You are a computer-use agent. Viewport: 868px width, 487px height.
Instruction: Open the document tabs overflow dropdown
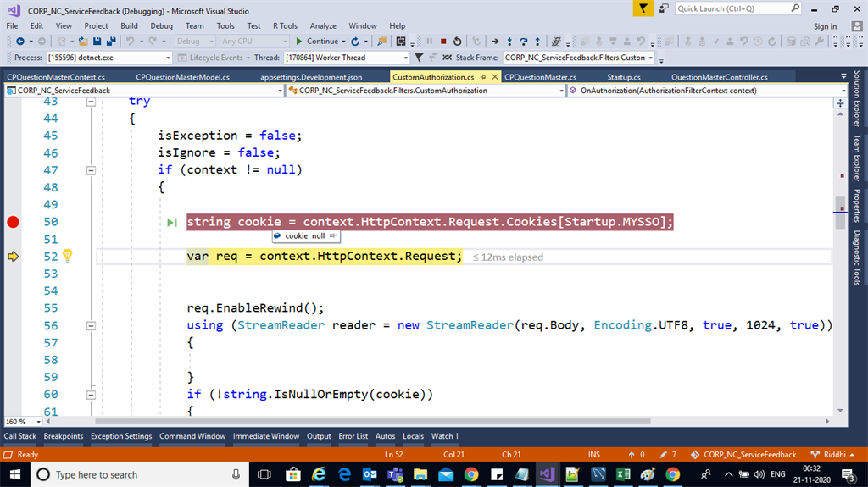(843, 76)
